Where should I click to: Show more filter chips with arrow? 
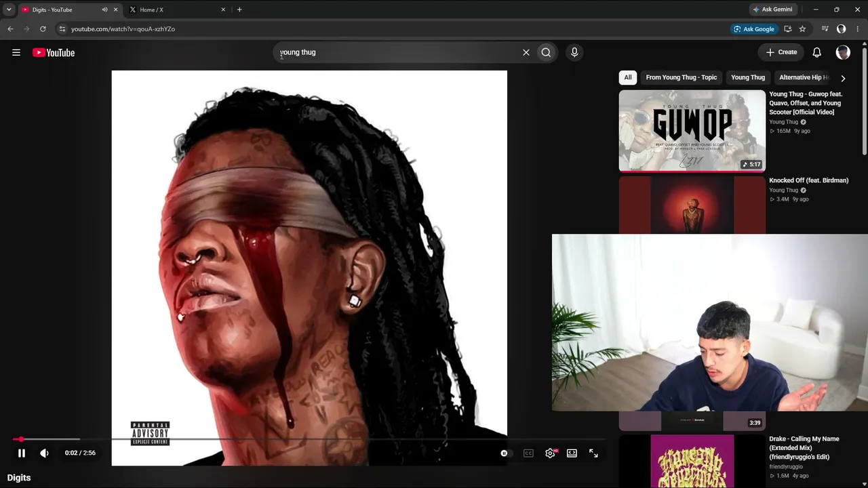coord(843,78)
